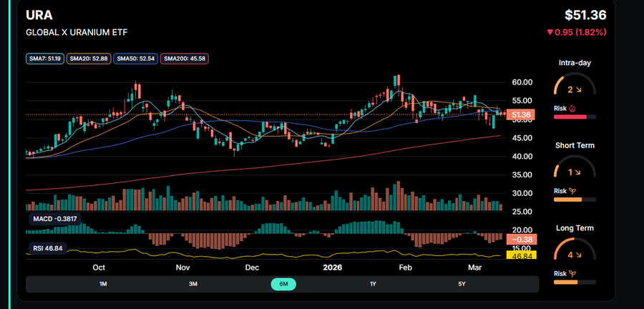
Task: Click the Short Term gauge showing 1
Action: tap(575, 166)
